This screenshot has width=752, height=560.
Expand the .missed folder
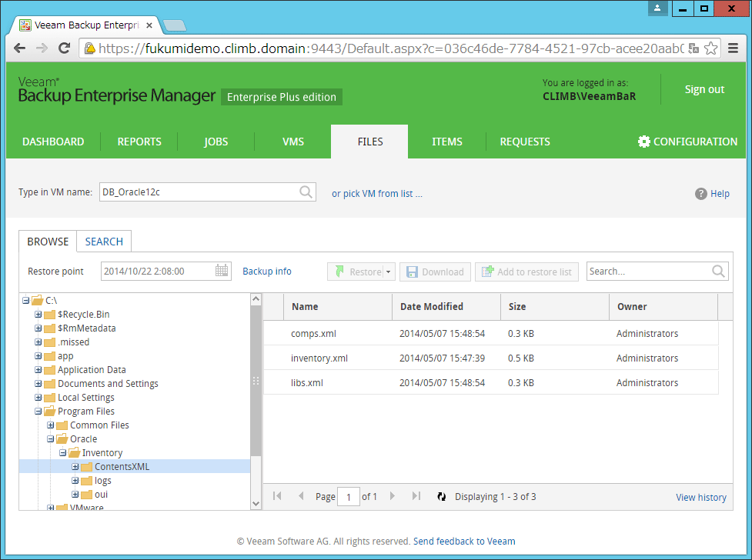(38, 342)
